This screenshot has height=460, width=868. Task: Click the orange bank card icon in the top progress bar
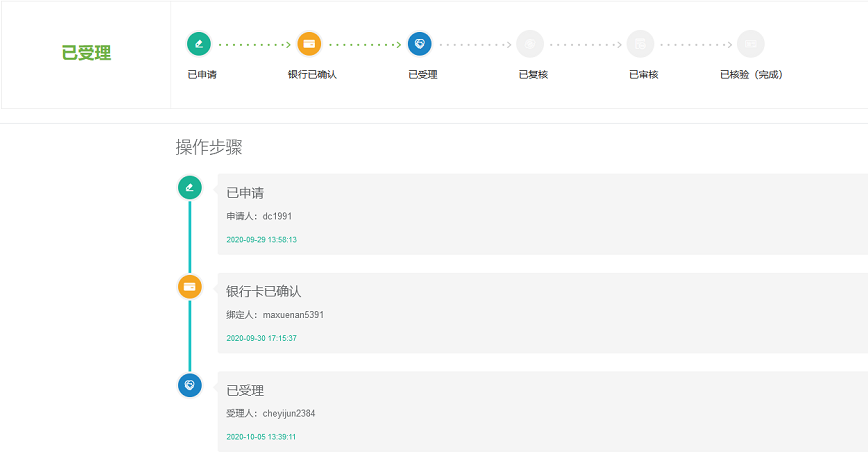pos(309,44)
